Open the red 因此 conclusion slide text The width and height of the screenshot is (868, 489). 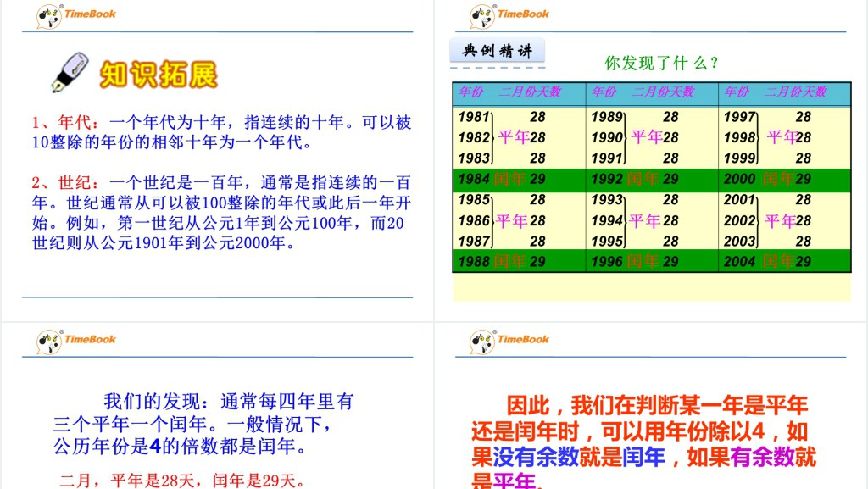(644, 442)
